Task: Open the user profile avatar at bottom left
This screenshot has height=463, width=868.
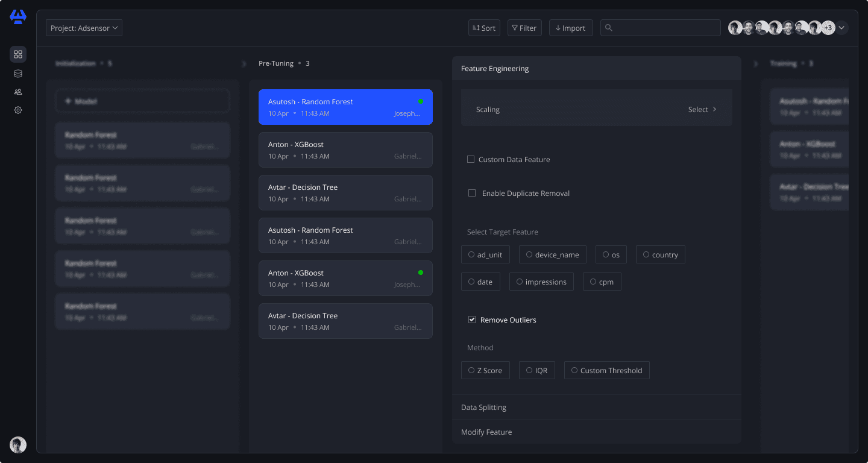Action: pyautogui.click(x=18, y=445)
